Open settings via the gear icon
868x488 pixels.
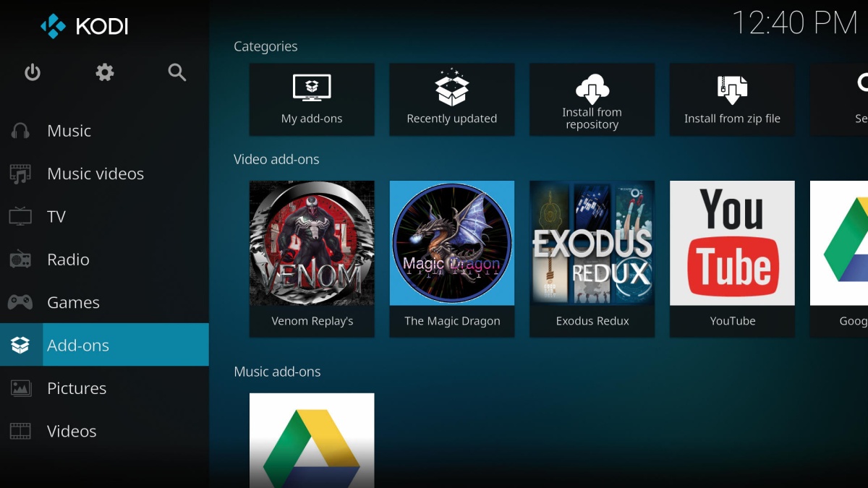pyautogui.click(x=105, y=72)
